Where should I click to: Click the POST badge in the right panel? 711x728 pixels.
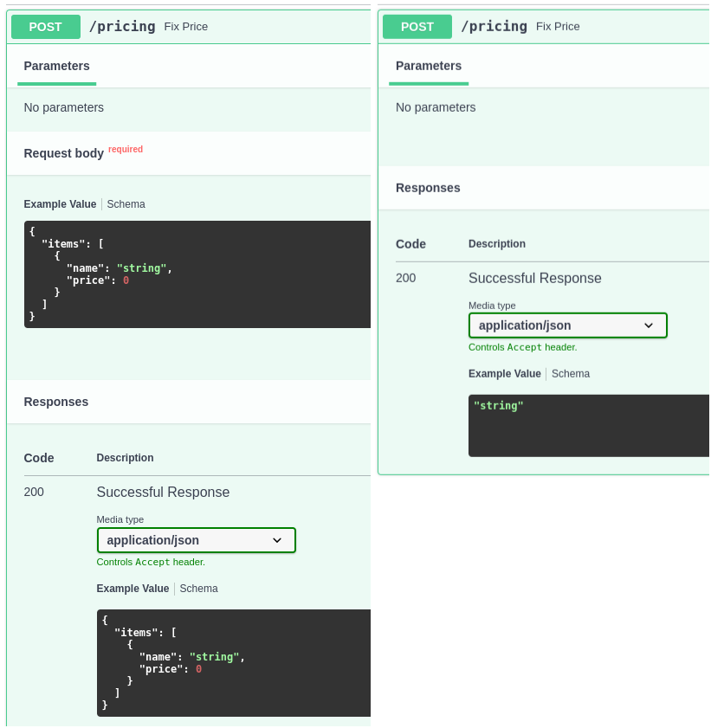coord(417,27)
